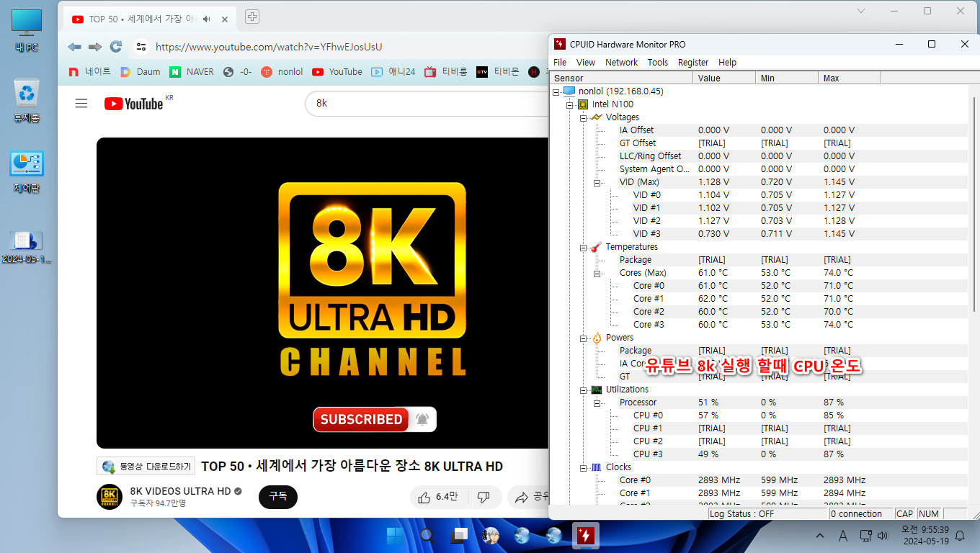
Task: Open Task View on the taskbar
Action: point(459,536)
